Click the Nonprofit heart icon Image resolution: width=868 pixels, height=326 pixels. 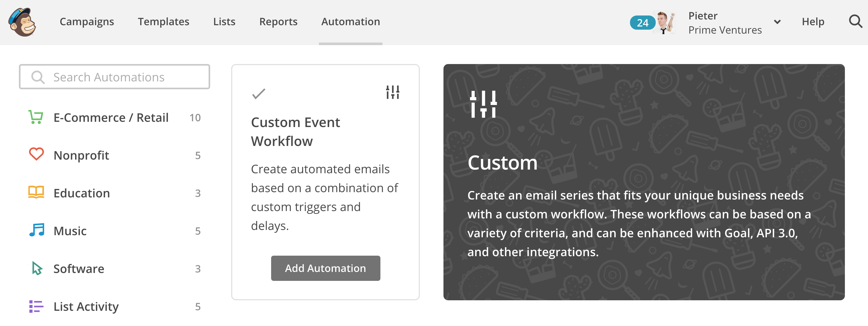tap(36, 155)
